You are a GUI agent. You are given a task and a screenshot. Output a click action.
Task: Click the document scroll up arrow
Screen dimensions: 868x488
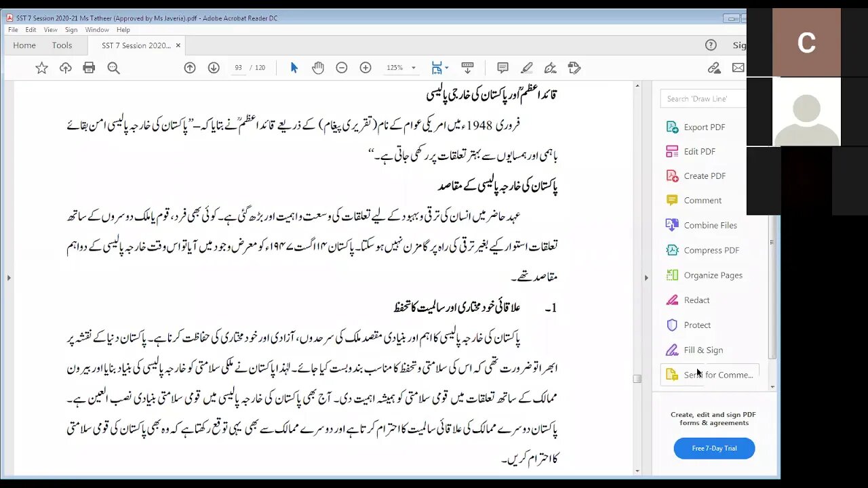click(x=637, y=86)
